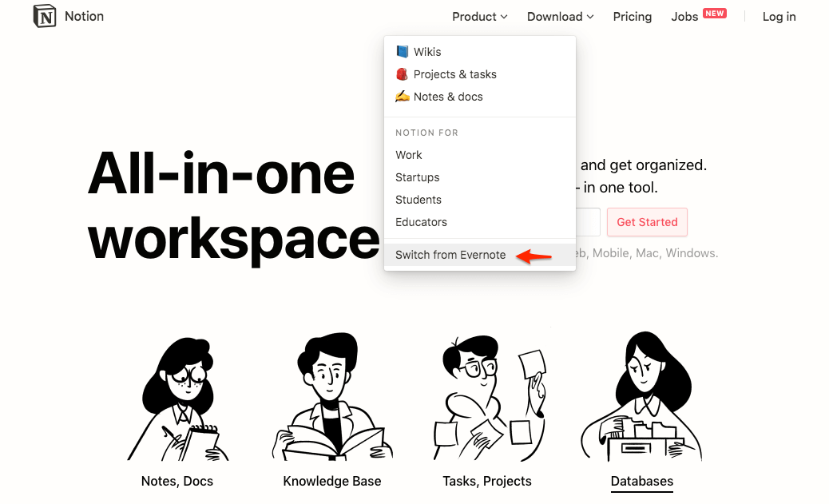Choose Educators under Notion For
The height and width of the screenshot is (504, 829).
[479, 222]
